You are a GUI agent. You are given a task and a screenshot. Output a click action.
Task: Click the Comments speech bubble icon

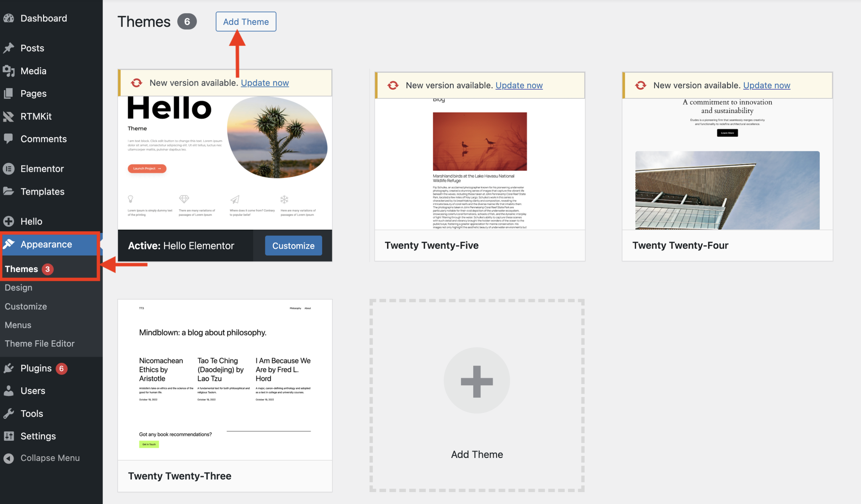pos(9,139)
